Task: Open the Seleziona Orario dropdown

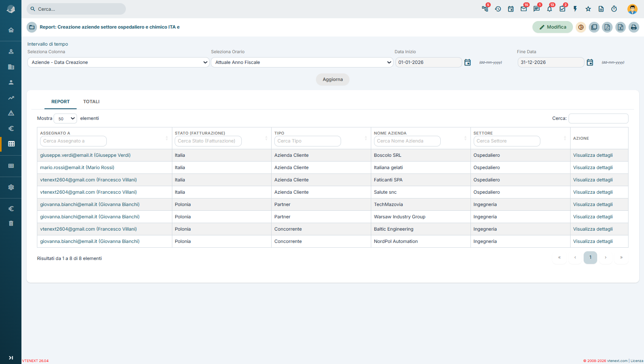Action: (x=302, y=62)
